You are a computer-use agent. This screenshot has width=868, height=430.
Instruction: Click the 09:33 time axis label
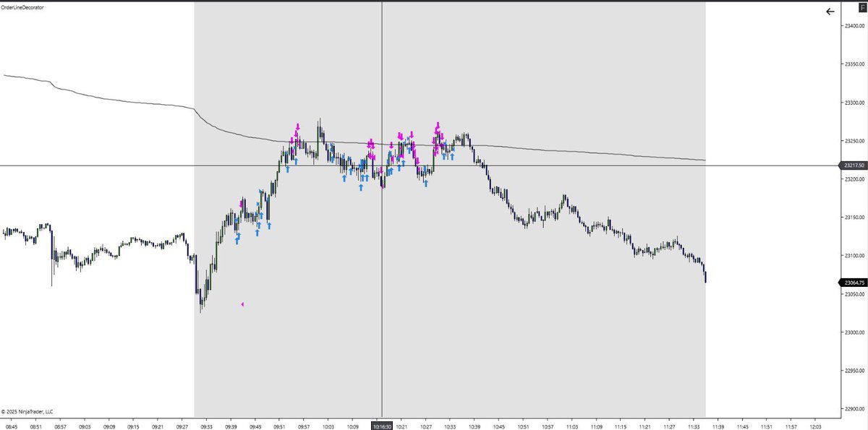[x=206, y=426]
